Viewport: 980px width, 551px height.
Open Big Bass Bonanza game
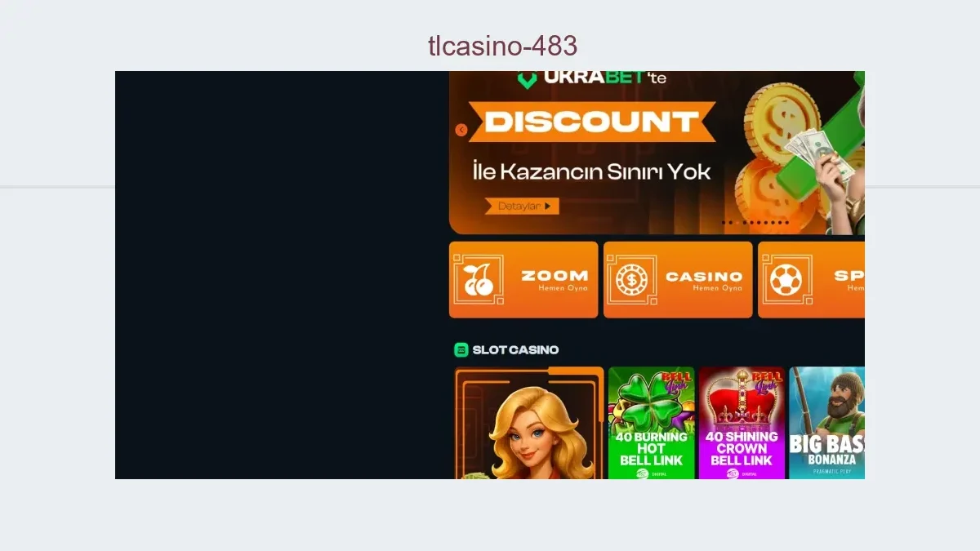tap(826, 423)
